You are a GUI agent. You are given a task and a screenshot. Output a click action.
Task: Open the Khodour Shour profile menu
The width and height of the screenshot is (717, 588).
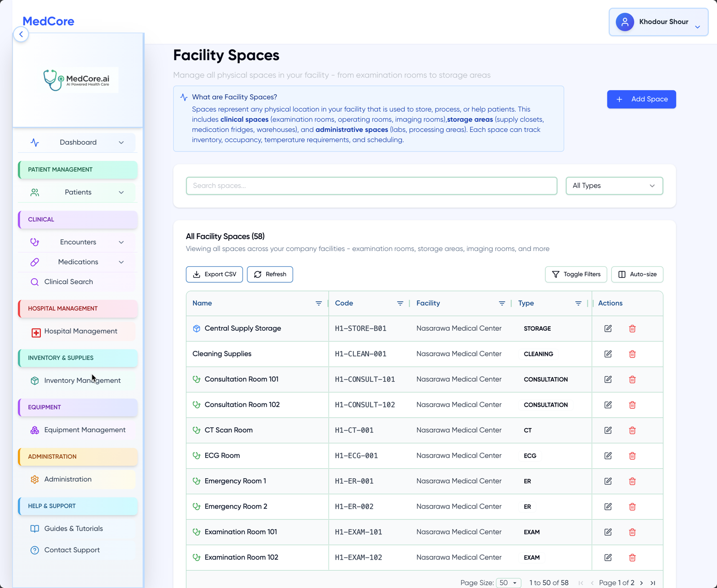[658, 22]
